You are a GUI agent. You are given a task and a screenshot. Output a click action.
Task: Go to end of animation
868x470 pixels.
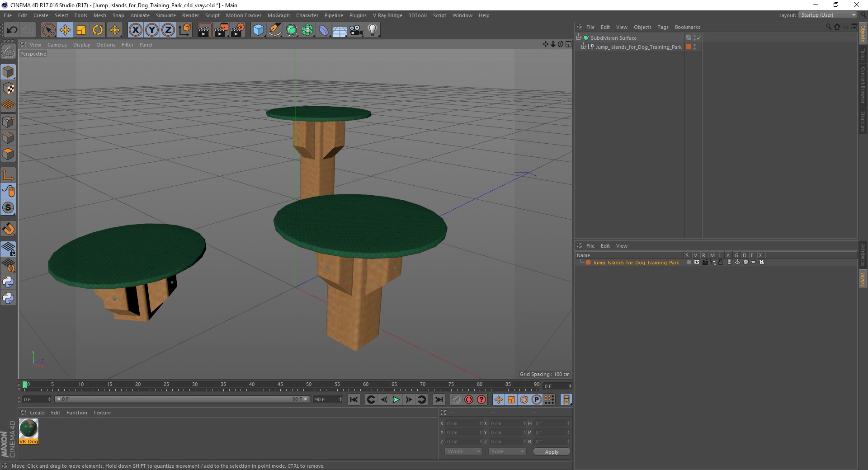pyautogui.click(x=439, y=399)
